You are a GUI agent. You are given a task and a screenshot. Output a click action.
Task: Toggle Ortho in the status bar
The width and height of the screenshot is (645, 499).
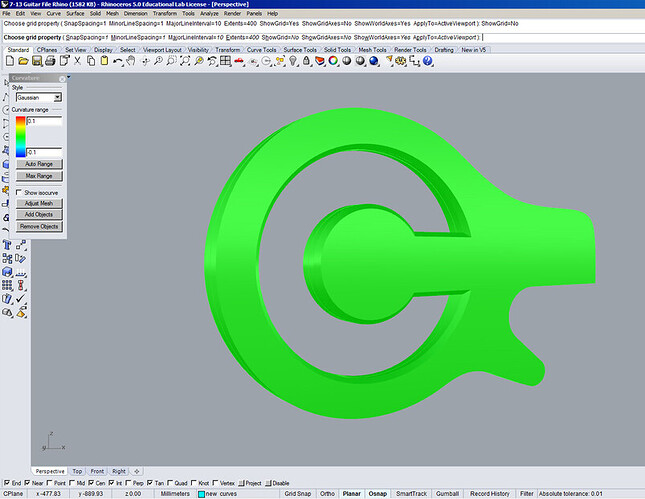pos(327,494)
